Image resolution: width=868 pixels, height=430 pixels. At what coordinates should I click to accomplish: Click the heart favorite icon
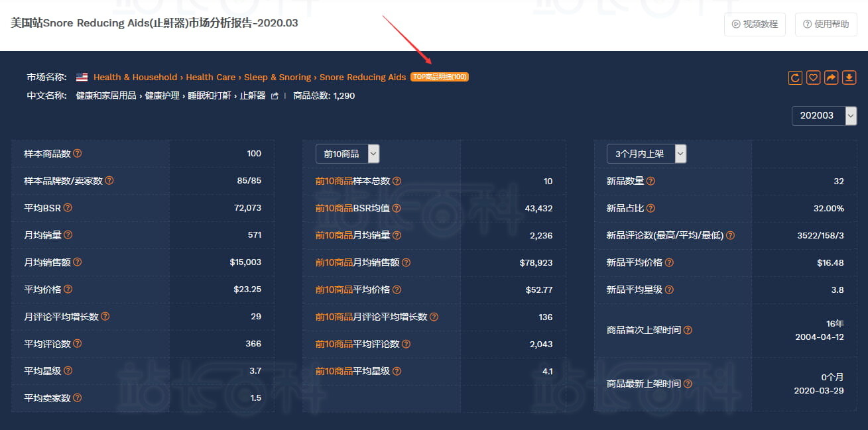coord(813,78)
